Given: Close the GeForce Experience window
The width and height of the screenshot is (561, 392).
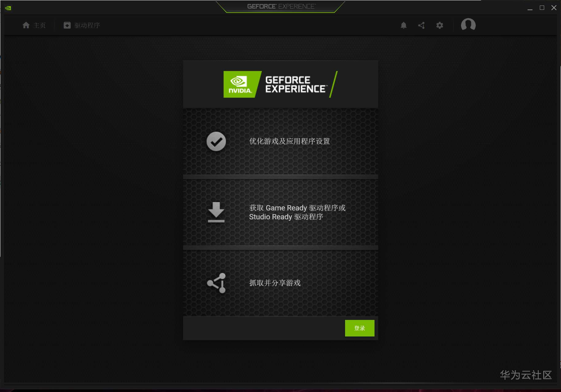Looking at the screenshot, I should pyautogui.click(x=554, y=8).
